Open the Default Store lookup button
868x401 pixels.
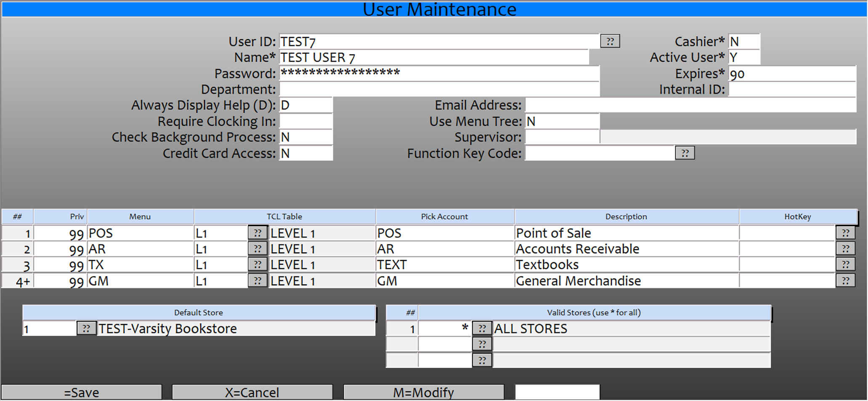pyautogui.click(x=86, y=328)
